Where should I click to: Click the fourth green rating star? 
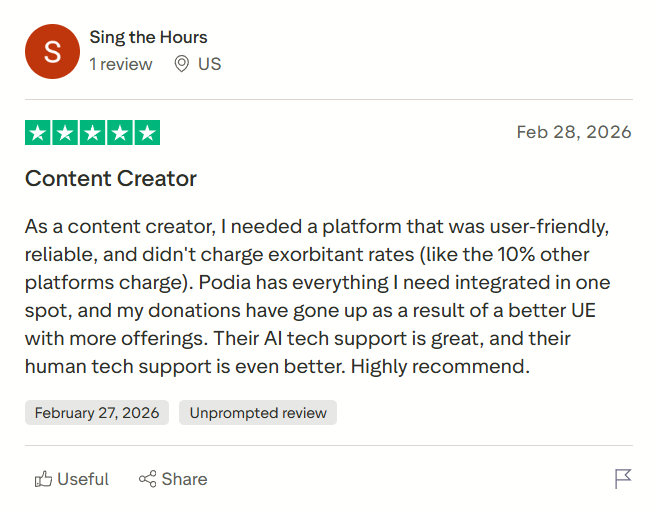click(x=120, y=133)
